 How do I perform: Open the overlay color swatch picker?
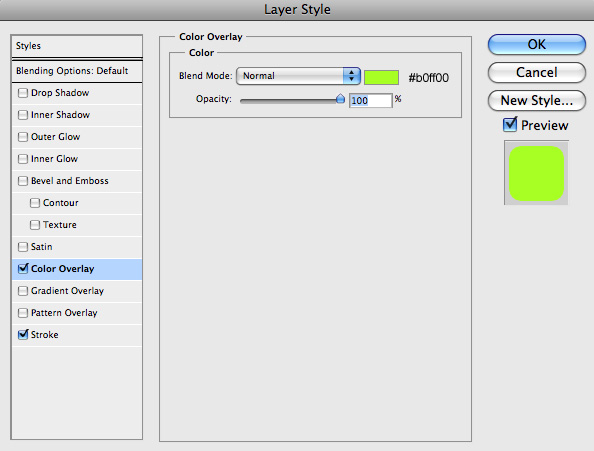click(381, 77)
